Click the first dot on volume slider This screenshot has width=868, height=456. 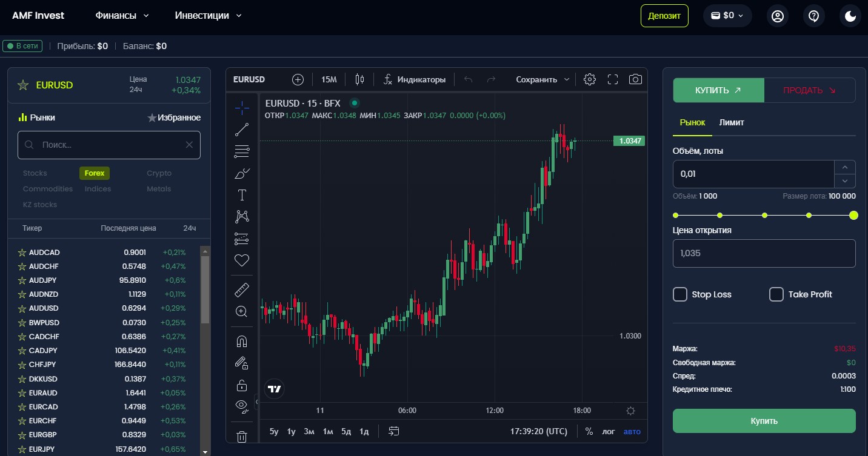point(676,215)
